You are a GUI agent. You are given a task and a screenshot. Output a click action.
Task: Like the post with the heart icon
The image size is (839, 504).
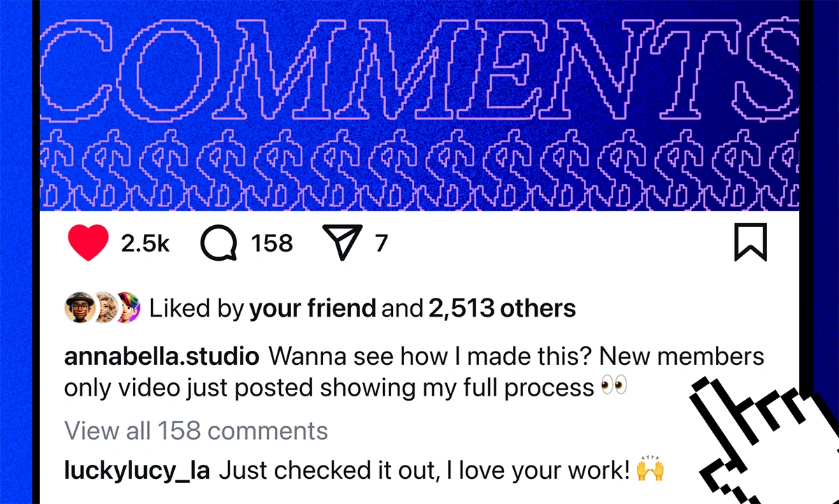coord(88,243)
